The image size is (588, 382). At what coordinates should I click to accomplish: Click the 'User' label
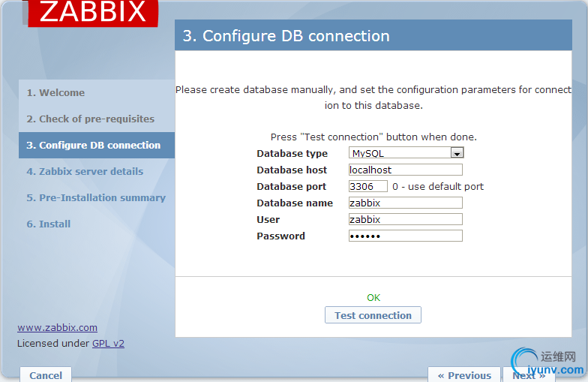click(x=268, y=219)
